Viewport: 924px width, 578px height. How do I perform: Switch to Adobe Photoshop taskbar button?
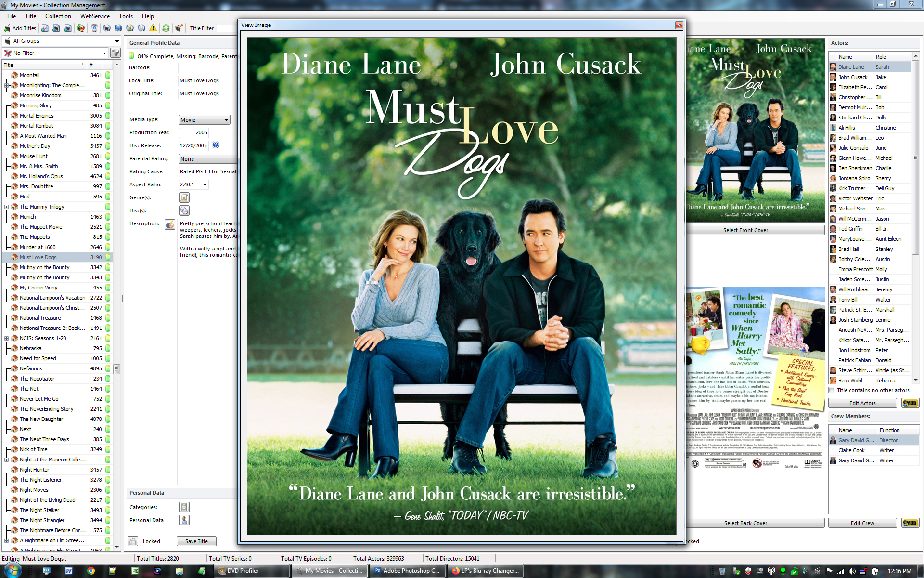(x=407, y=571)
